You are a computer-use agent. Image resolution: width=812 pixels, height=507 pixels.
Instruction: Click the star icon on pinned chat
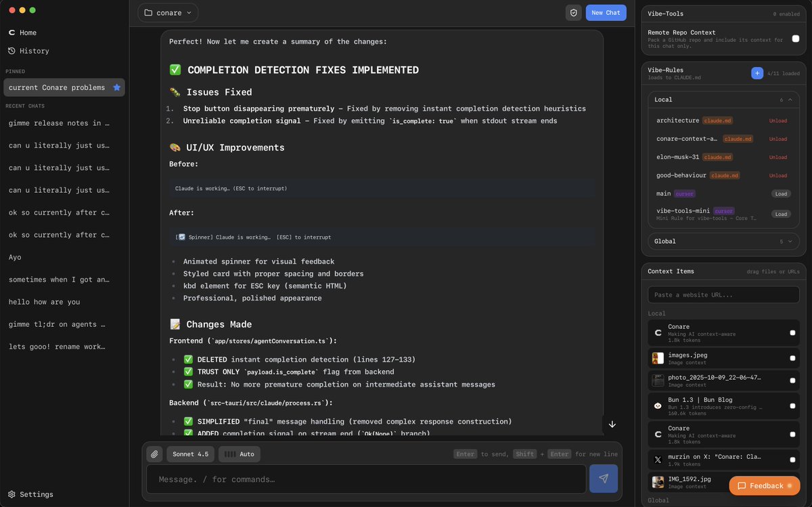(116, 87)
